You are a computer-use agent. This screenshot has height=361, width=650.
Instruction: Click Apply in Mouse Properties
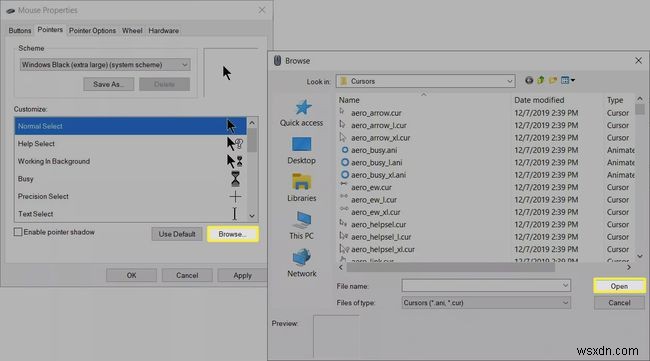243,275
